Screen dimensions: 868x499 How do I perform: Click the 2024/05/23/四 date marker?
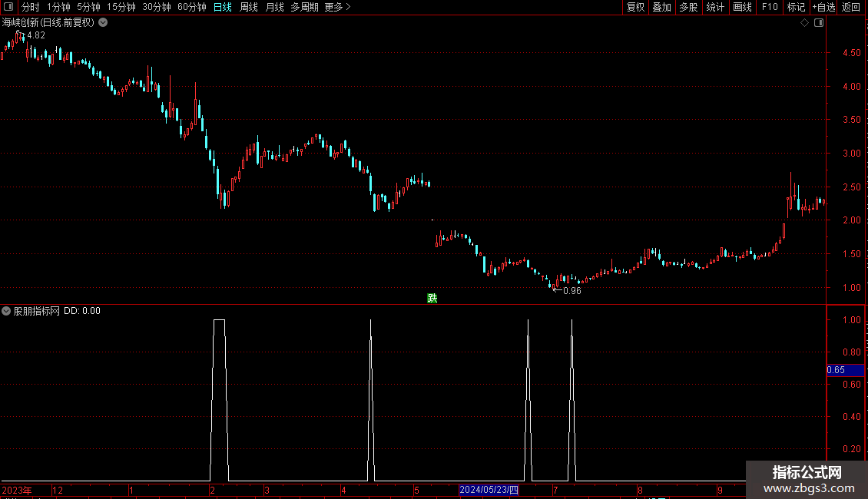[x=489, y=490]
